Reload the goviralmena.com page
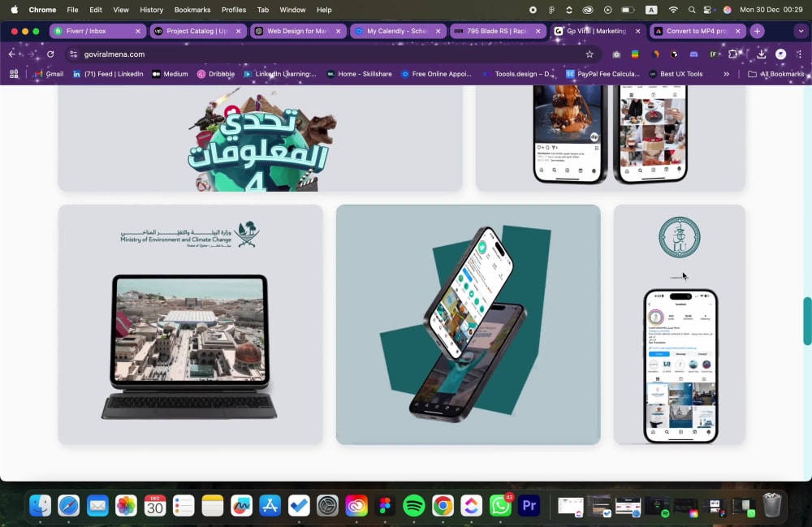The height and width of the screenshot is (527, 812). 50,54
